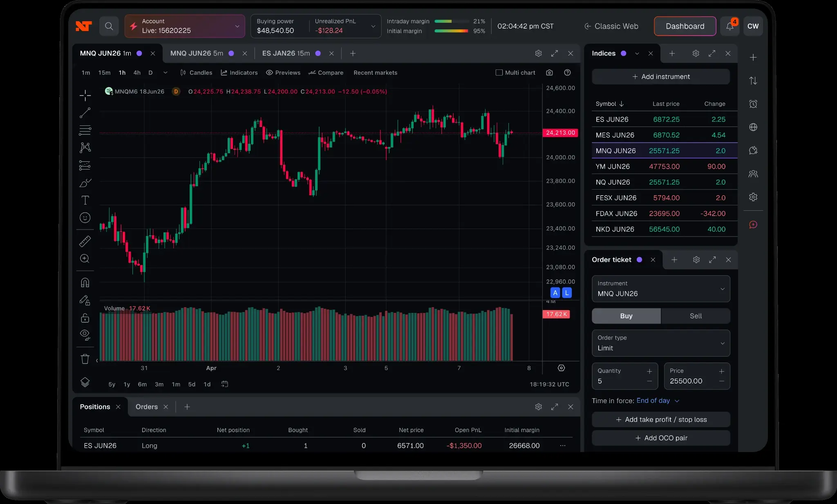Toggle auto scale A button
This screenshot has width=837, height=504.
tap(555, 293)
